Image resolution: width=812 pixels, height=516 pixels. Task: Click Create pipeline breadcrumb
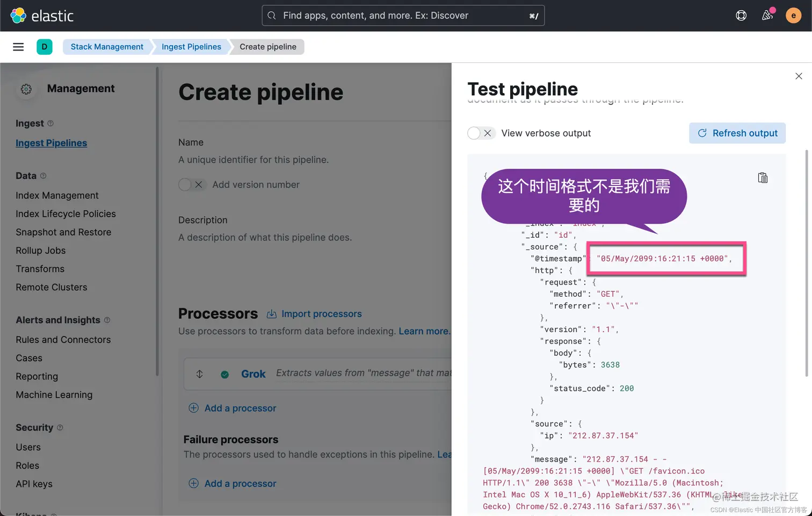tap(268, 47)
